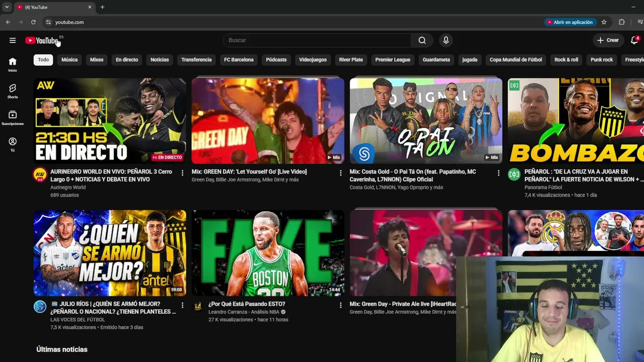
Task: Play the Green Day red stage thumbnail
Action: [268, 121]
